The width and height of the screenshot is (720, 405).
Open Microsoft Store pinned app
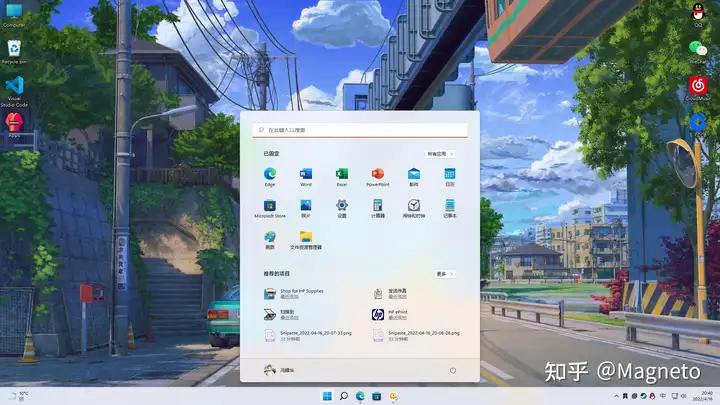[270, 207]
